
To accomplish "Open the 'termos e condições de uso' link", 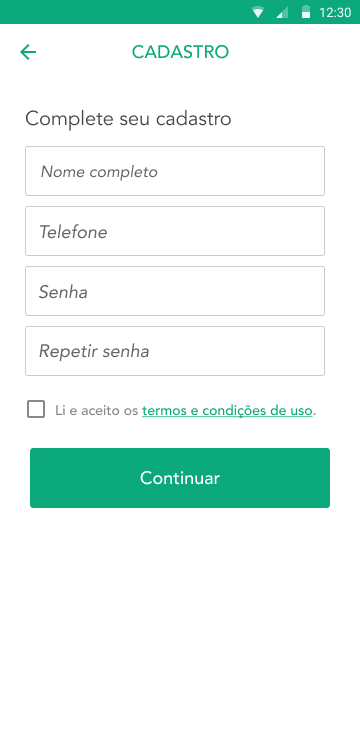I will click(227, 411).
